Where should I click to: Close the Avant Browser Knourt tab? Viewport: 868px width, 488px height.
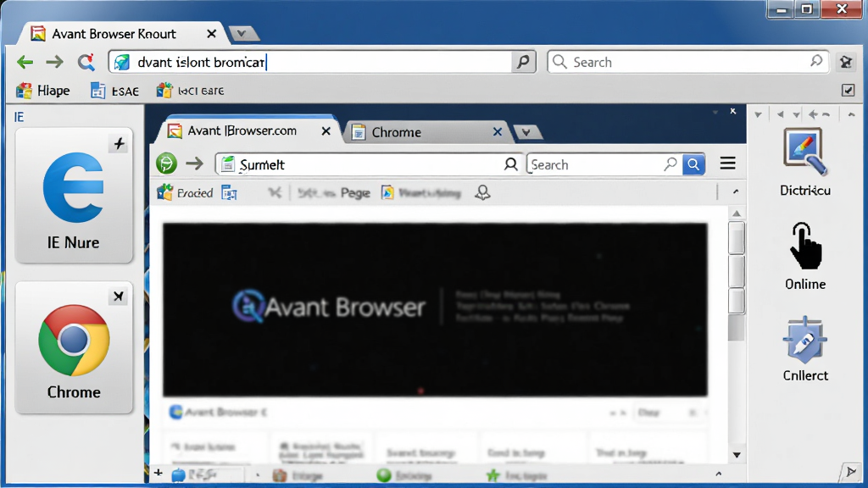click(x=211, y=34)
